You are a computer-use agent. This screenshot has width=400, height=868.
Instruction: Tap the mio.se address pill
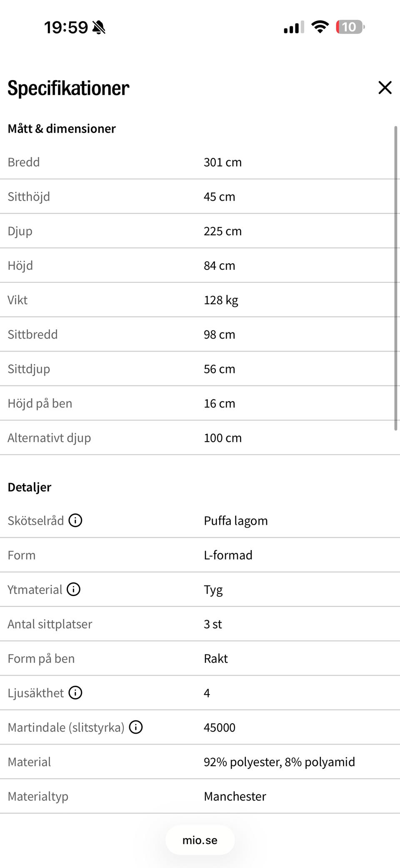pyautogui.click(x=200, y=840)
